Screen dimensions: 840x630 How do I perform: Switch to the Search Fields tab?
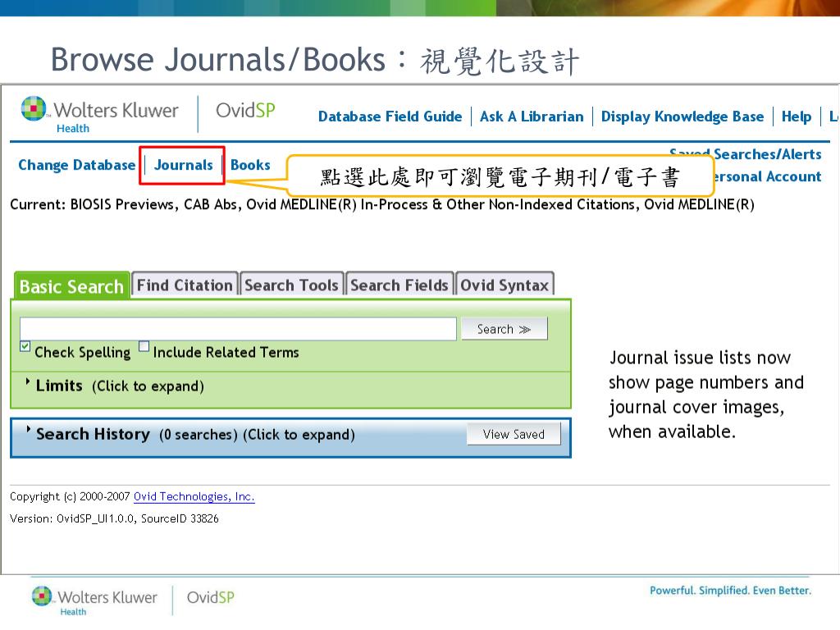pyautogui.click(x=399, y=285)
